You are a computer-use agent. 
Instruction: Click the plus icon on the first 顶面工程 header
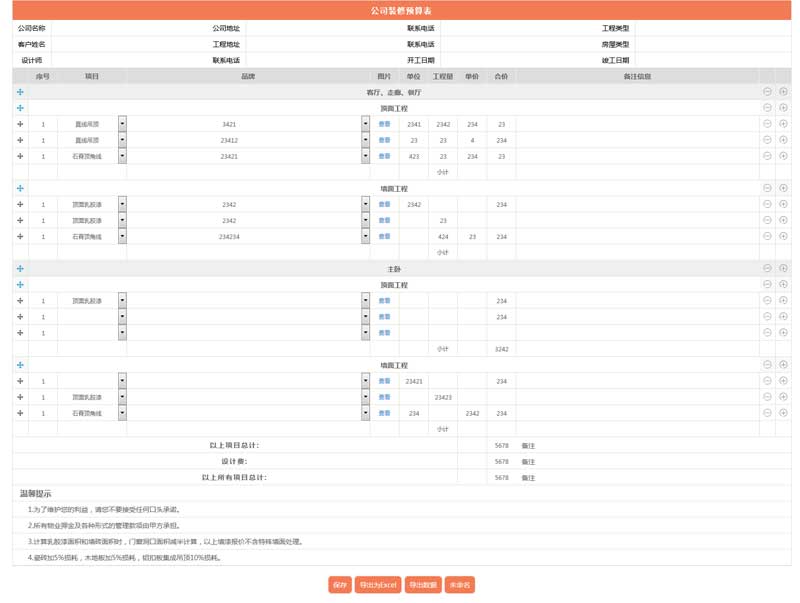(x=783, y=108)
